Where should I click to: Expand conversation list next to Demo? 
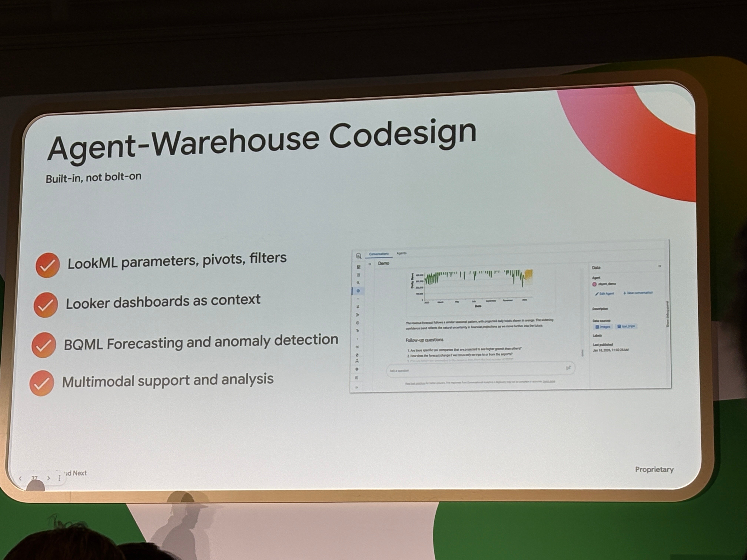click(370, 264)
